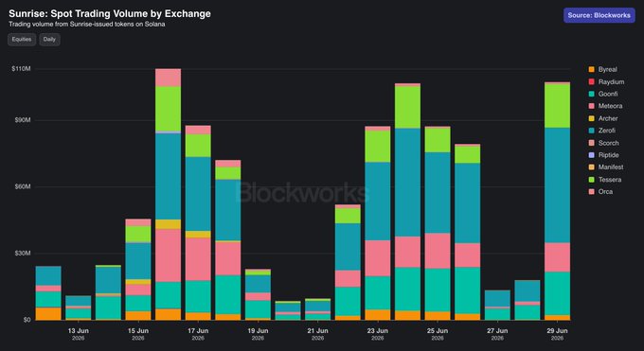Click the blue Zerofi segment of 29 Jun bar
Image resolution: width=644 pixels, height=351 pixels.
click(x=557, y=185)
